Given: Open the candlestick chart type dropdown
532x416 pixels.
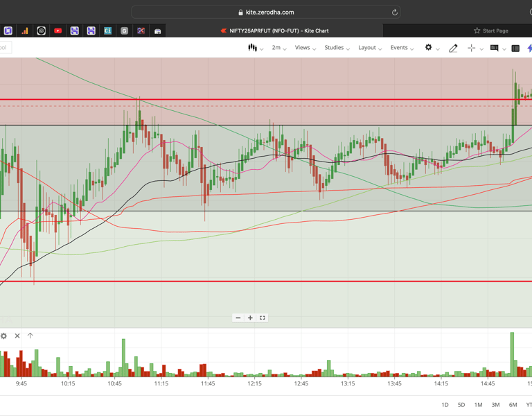Looking at the screenshot, I should tap(256, 48).
